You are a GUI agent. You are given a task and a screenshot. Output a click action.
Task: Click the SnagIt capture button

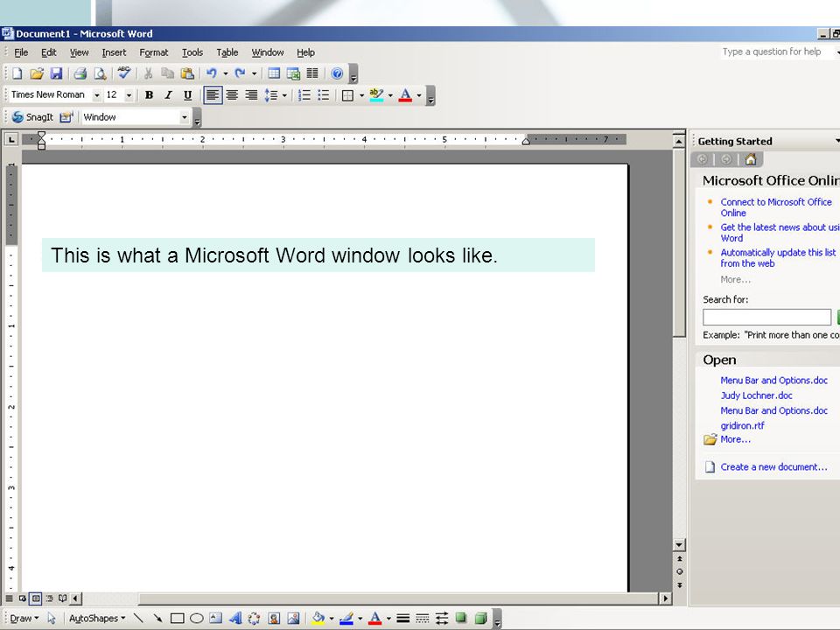click(x=32, y=116)
